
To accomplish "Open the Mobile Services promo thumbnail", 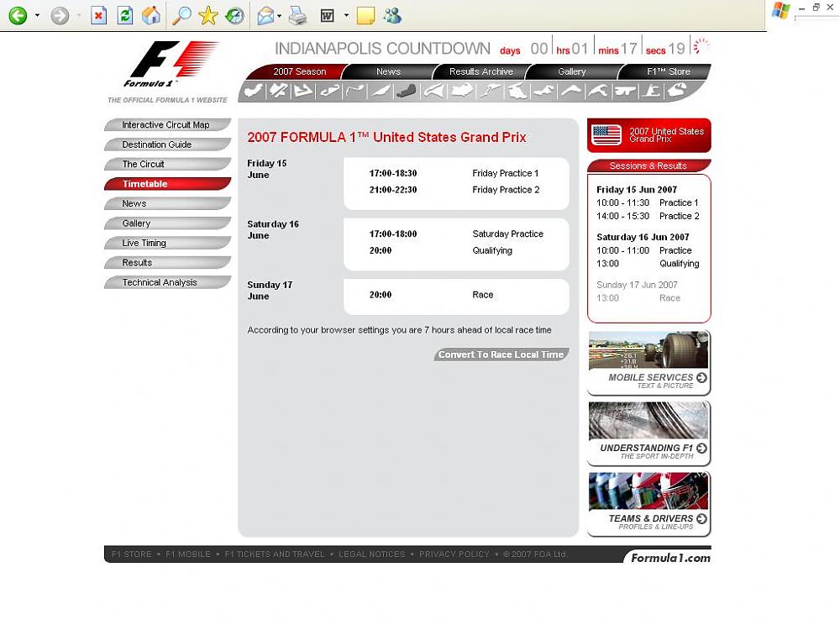I will (648, 363).
